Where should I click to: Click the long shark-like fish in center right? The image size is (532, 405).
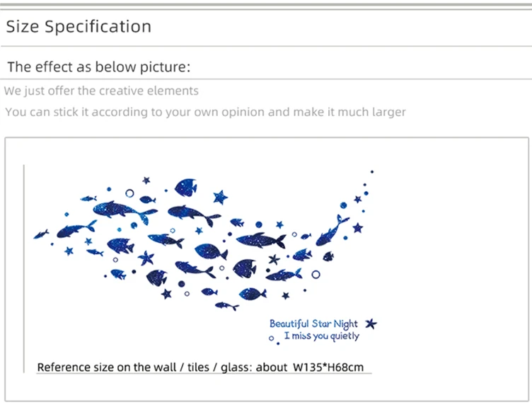[x=261, y=240]
